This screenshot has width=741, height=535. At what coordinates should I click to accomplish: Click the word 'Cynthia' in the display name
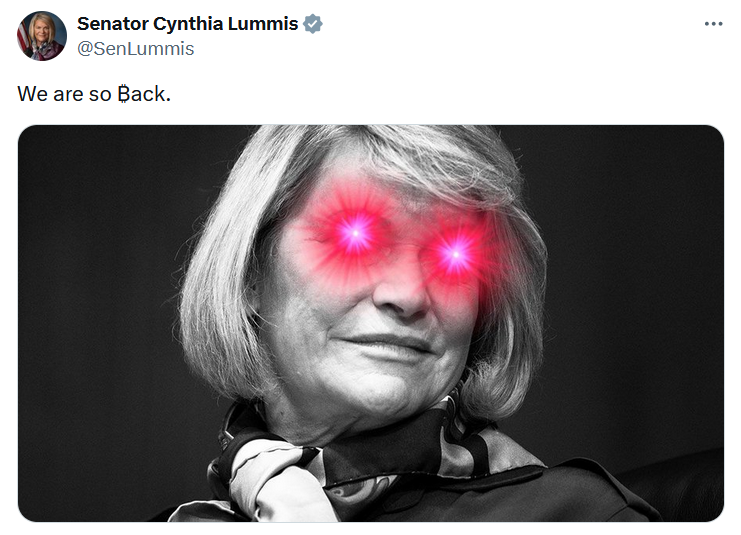coord(188,24)
